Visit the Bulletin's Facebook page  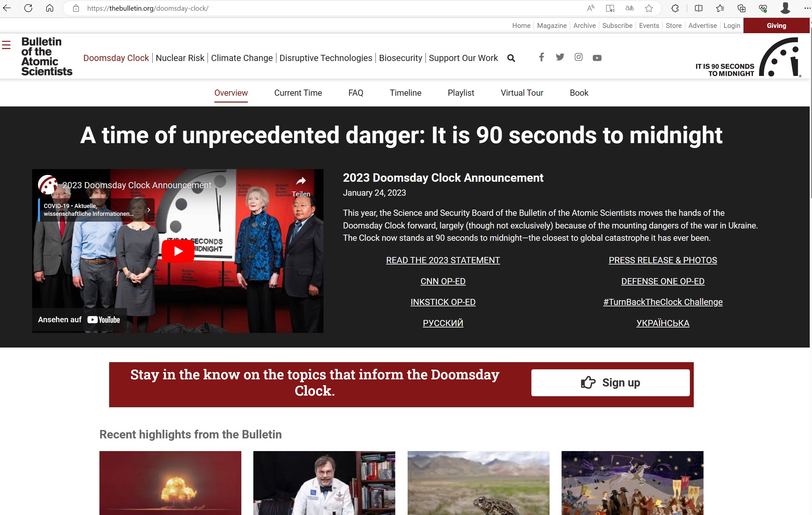tap(541, 57)
